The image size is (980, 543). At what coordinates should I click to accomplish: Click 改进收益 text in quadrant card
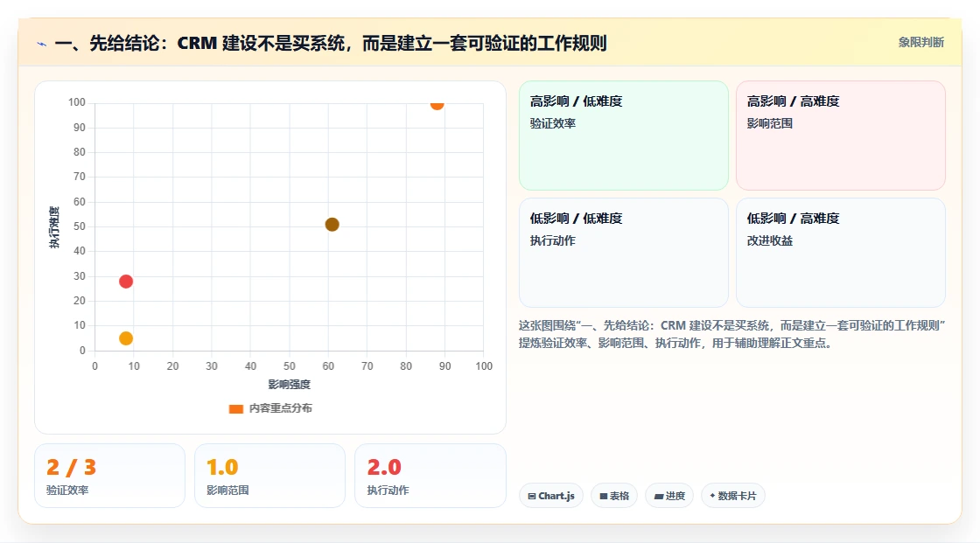pos(769,240)
